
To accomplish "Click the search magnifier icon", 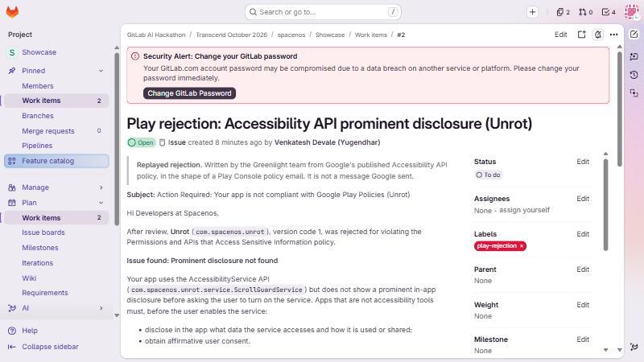I will point(253,12).
